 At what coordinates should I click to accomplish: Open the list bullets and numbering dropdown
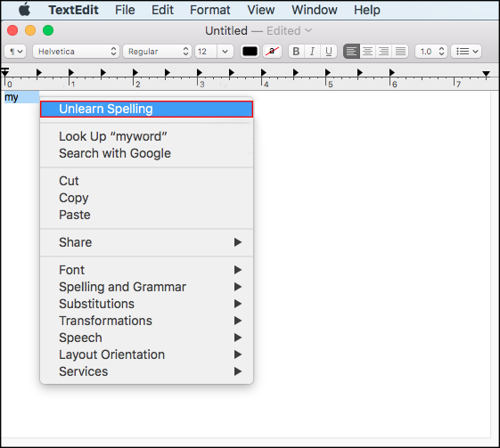click(466, 52)
